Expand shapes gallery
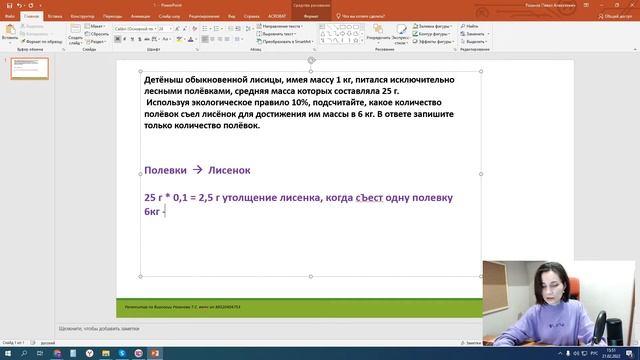The height and width of the screenshot is (360, 640). (362, 41)
